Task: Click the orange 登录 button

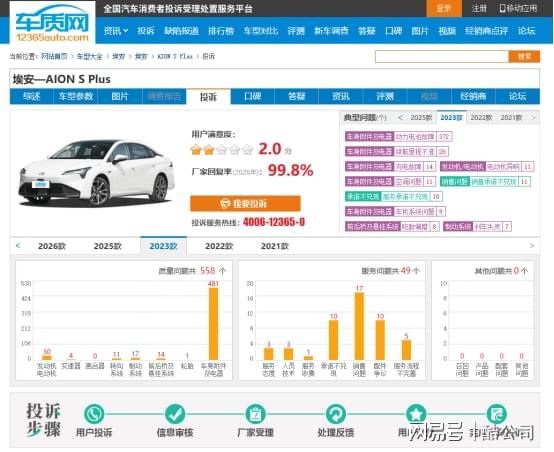Action: (x=444, y=8)
